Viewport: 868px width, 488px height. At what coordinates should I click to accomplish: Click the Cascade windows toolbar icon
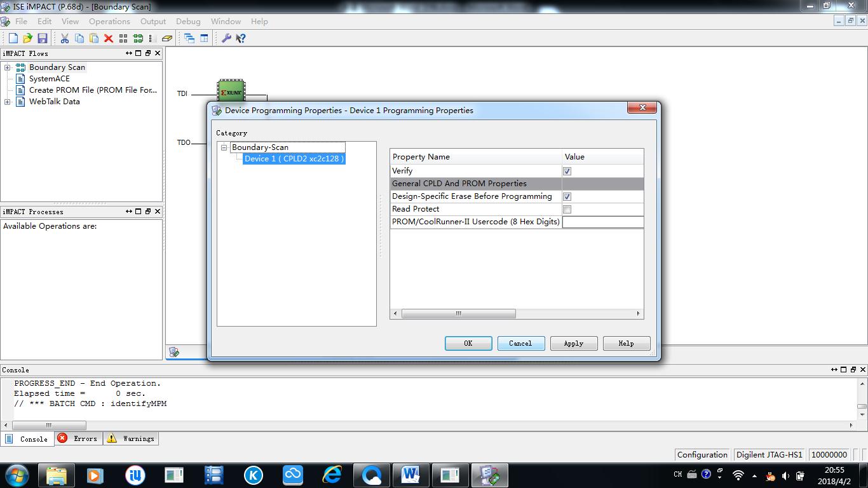point(189,38)
